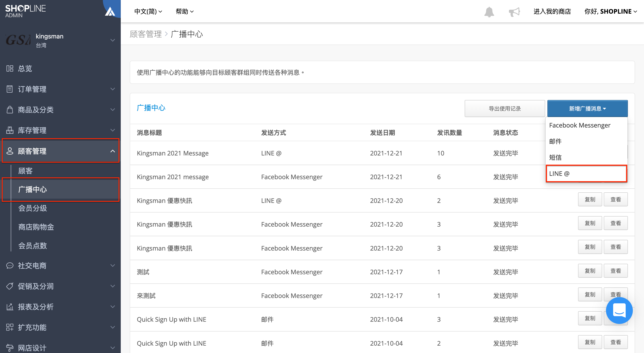644x353 pixels.
Task: Select the 总览 overview icon in sidebar
Action: click(x=9, y=68)
